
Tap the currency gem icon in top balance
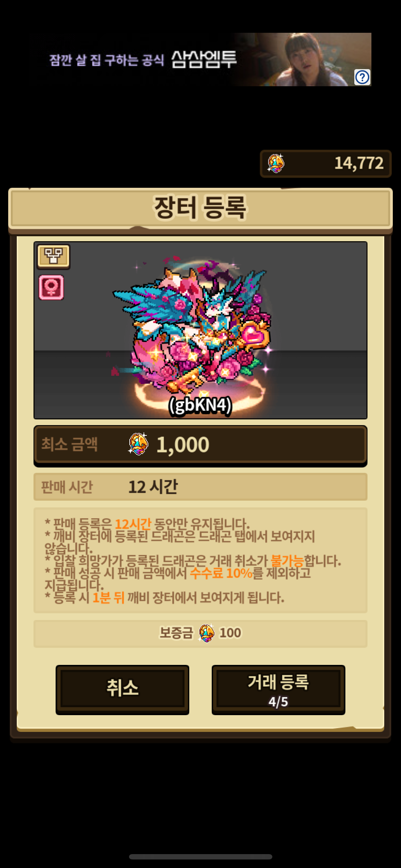tap(276, 164)
